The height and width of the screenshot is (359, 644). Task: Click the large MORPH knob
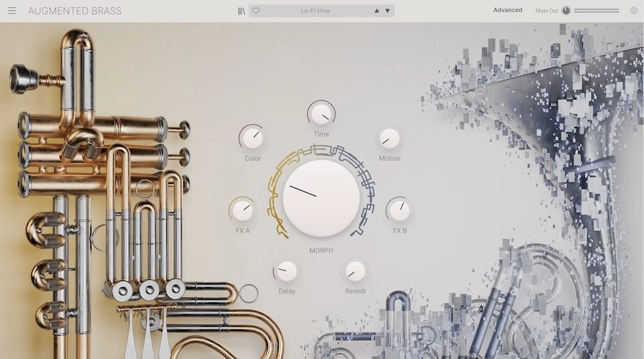tap(321, 198)
